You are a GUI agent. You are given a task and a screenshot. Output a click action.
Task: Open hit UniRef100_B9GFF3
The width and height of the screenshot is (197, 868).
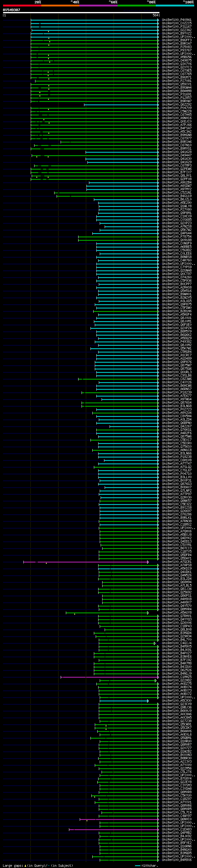(x=176, y=40)
